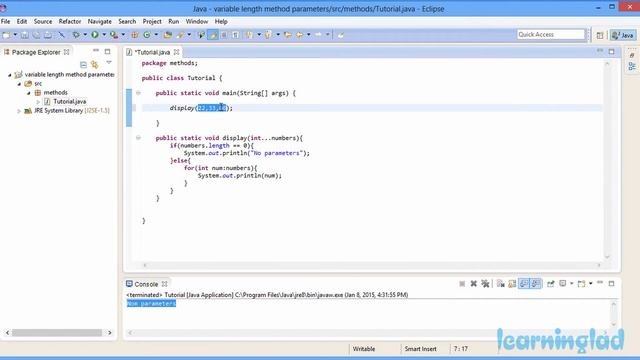Run the program with the green Run icon

(x=95, y=35)
